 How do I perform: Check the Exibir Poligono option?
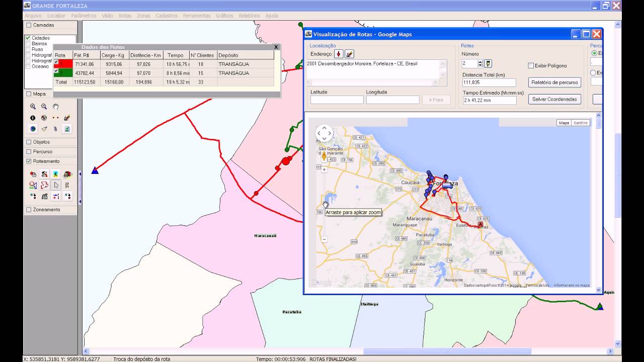tap(531, 66)
